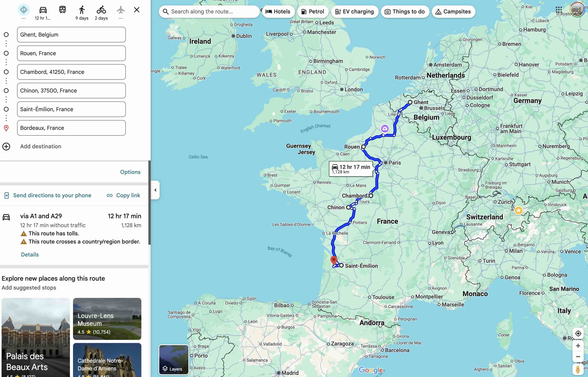Select driving travel mode icon
The image size is (588, 377).
click(x=43, y=10)
